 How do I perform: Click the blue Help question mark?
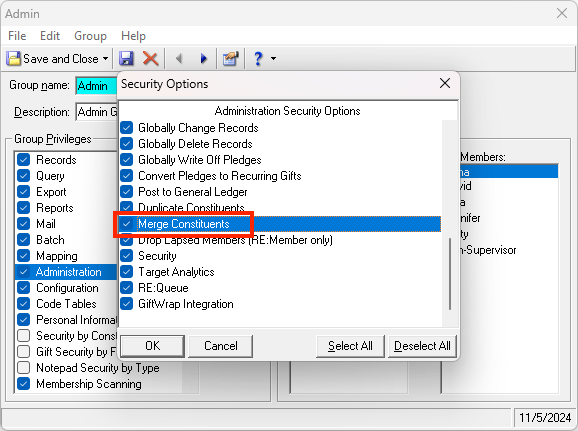[x=258, y=58]
